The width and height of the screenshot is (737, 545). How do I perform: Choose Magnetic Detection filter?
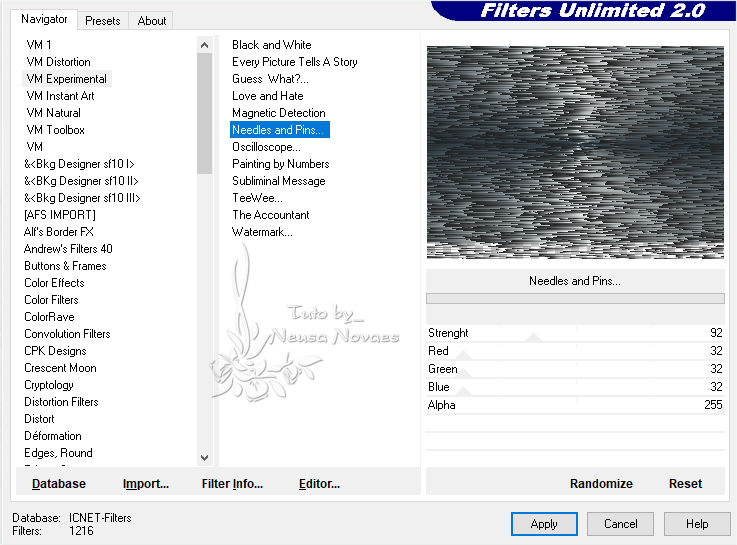[x=279, y=113]
